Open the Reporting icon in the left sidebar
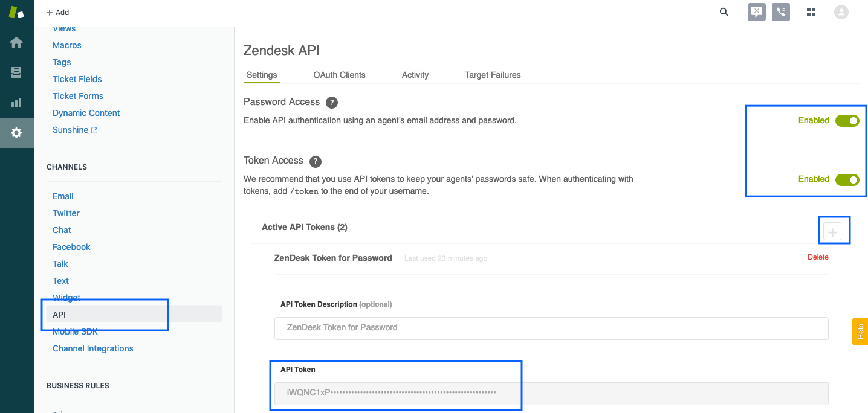 click(17, 103)
